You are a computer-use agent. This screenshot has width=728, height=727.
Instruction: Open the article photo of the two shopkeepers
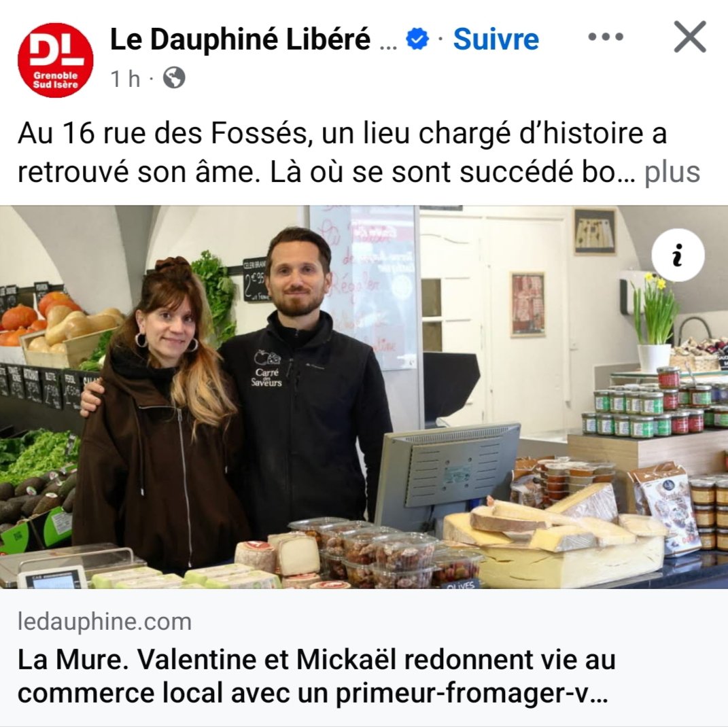point(364,397)
